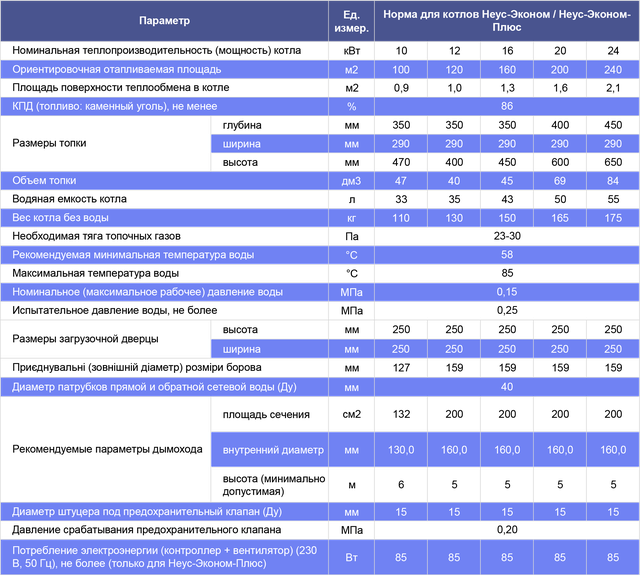The height and width of the screenshot is (575, 640).
Task: Select firebox height value '650'
Action: click(x=613, y=162)
